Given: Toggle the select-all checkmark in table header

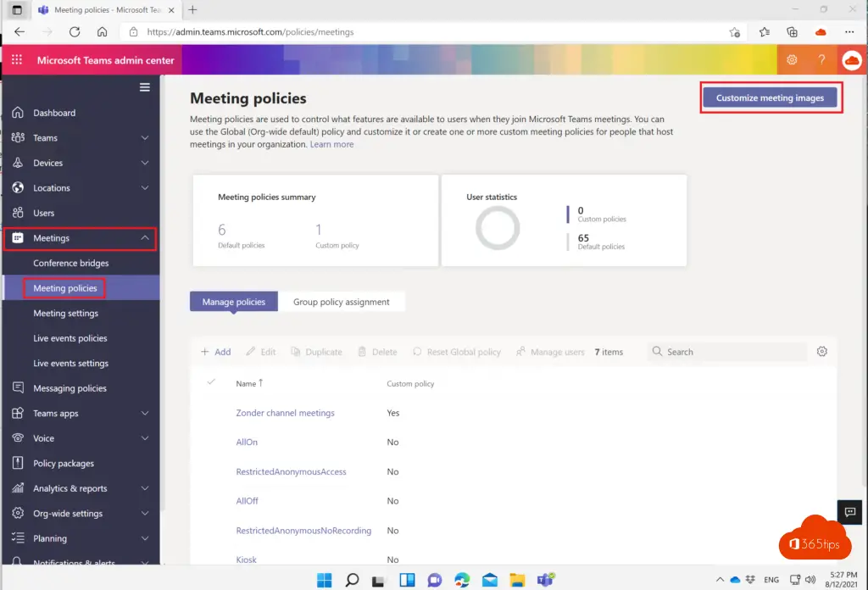Looking at the screenshot, I should tap(212, 383).
